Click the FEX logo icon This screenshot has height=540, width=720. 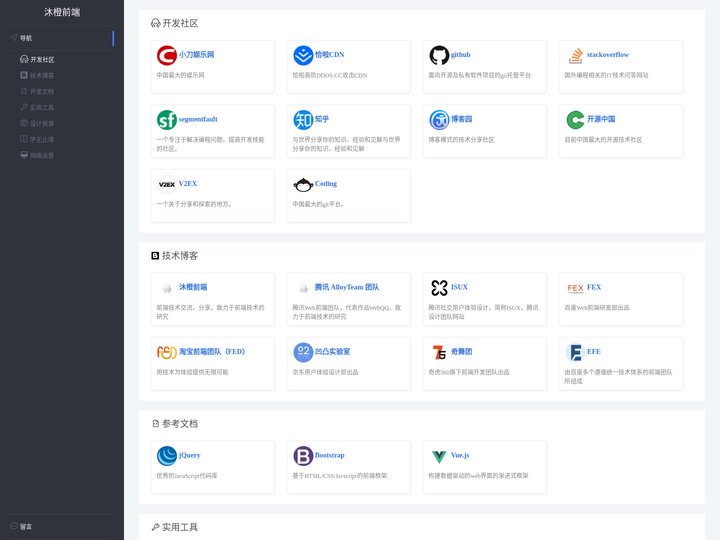[x=575, y=288]
